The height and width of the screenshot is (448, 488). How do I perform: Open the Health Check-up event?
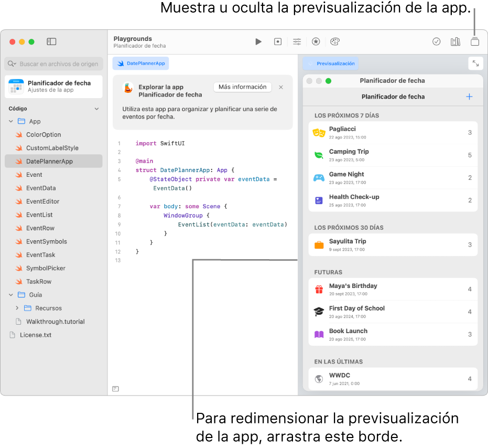click(393, 200)
